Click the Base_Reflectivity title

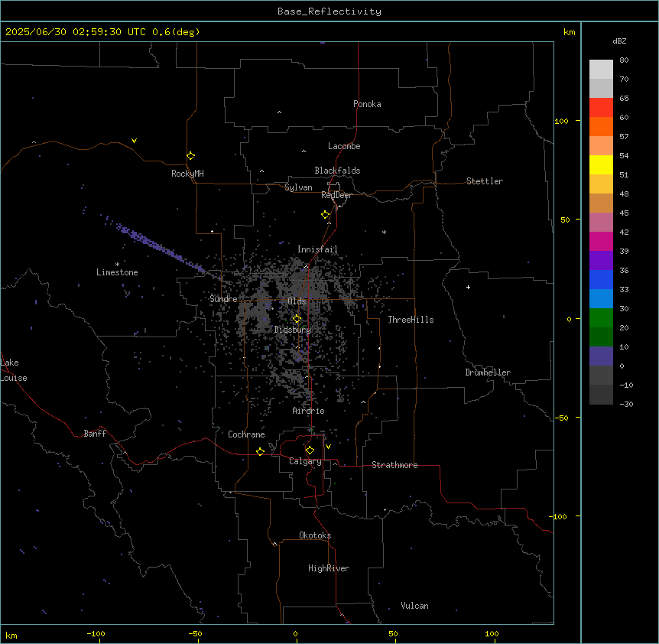(329, 11)
